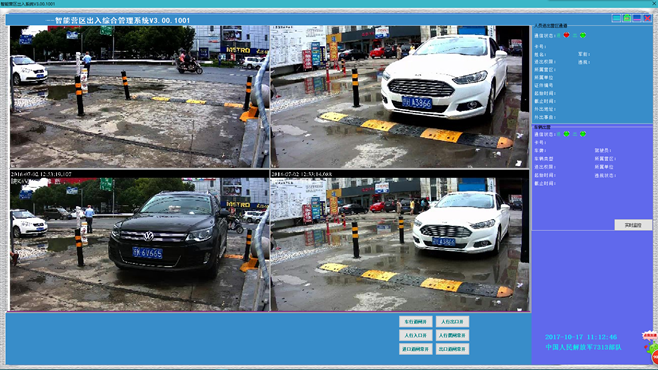Click the 进口道闸常开 button

pos(415,349)
